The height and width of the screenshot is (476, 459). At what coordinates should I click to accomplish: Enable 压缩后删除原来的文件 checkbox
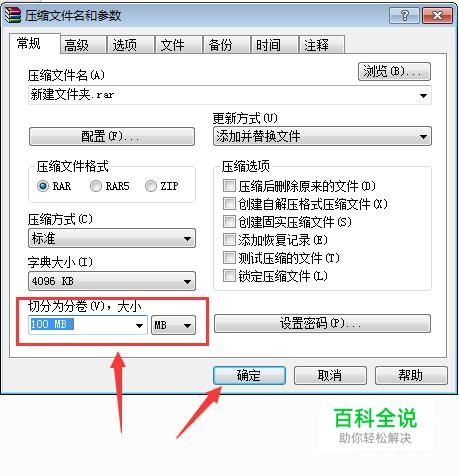tap(229, 186)
